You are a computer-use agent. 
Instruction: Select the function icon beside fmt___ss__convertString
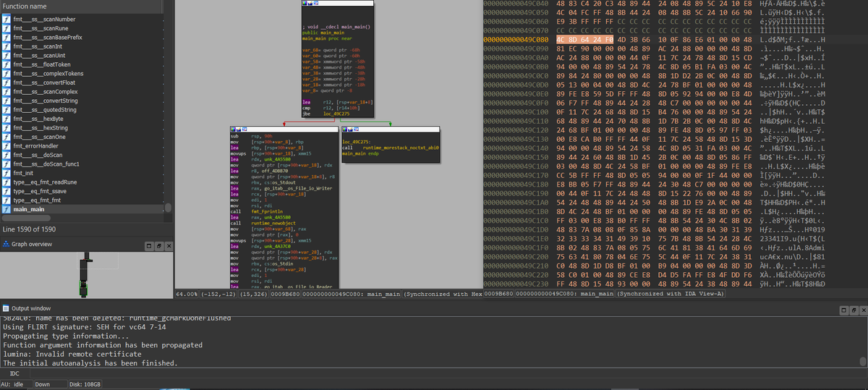click(x=7, y=101)
